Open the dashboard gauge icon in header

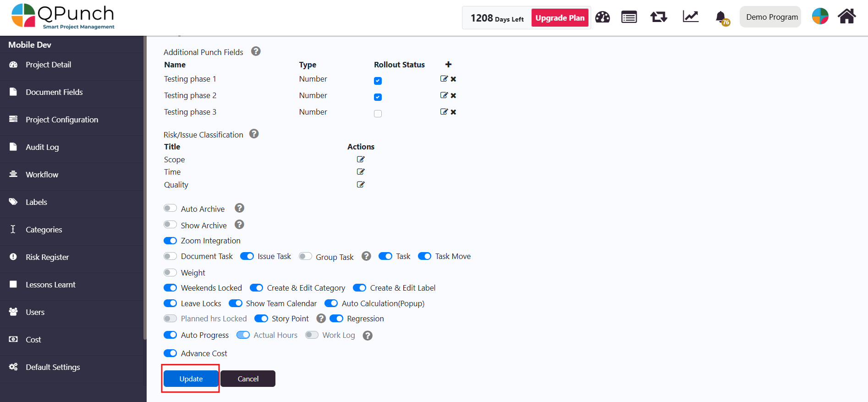[602, 17]
